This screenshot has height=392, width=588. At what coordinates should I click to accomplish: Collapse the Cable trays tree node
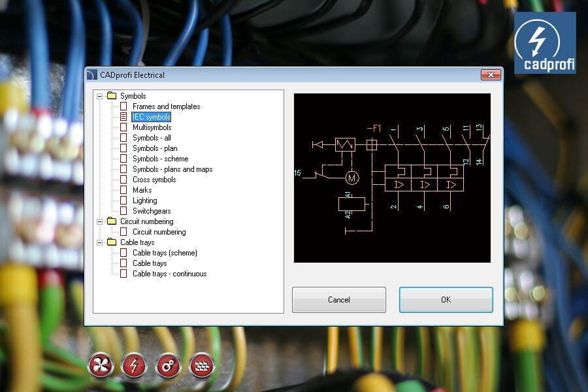[x=100, y=242]
